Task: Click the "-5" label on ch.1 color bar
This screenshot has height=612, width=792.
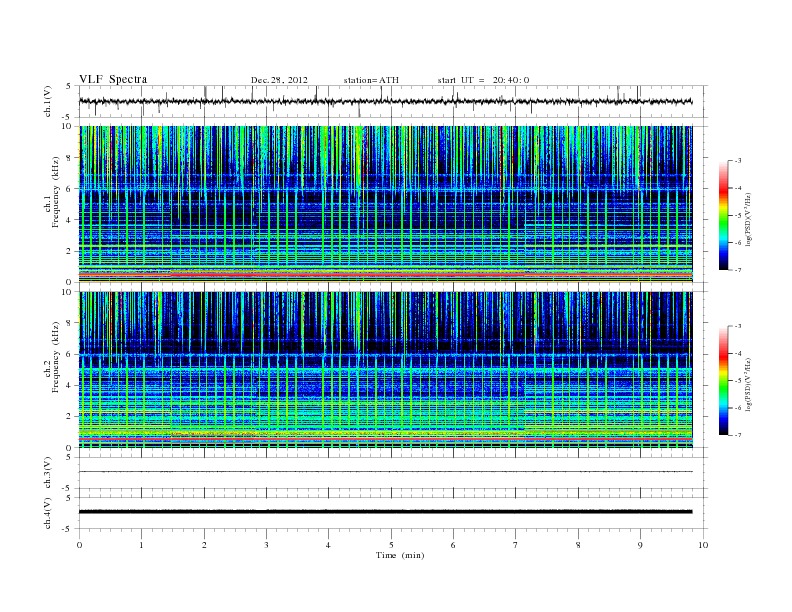Action: [738, 216]
